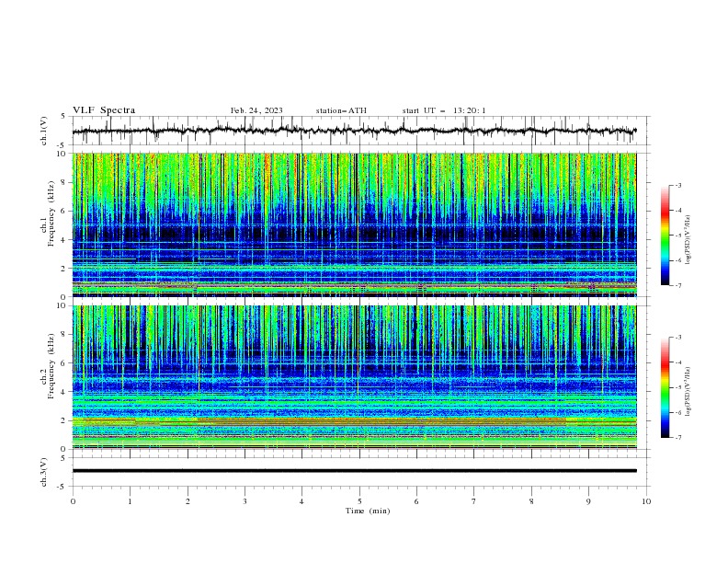728x563 pixels.
Task: Click time axis tick label "7"
Action: (x=474, y=501)
